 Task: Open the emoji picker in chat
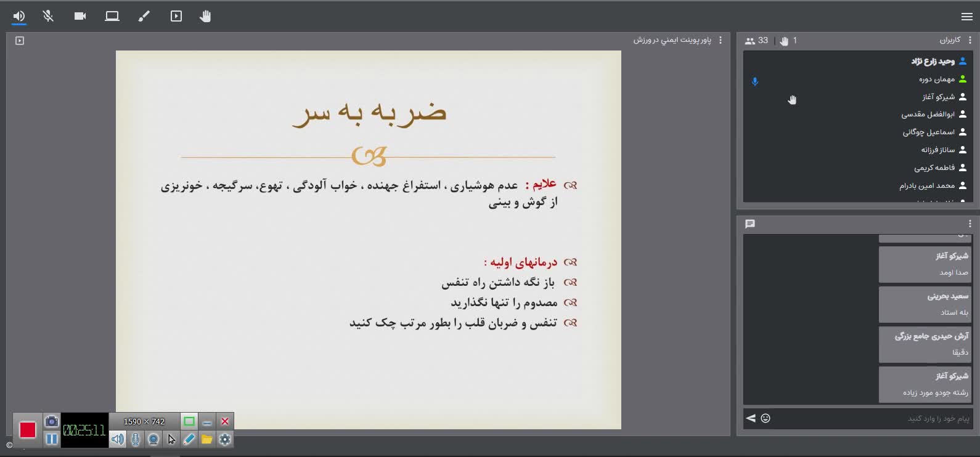766,418
